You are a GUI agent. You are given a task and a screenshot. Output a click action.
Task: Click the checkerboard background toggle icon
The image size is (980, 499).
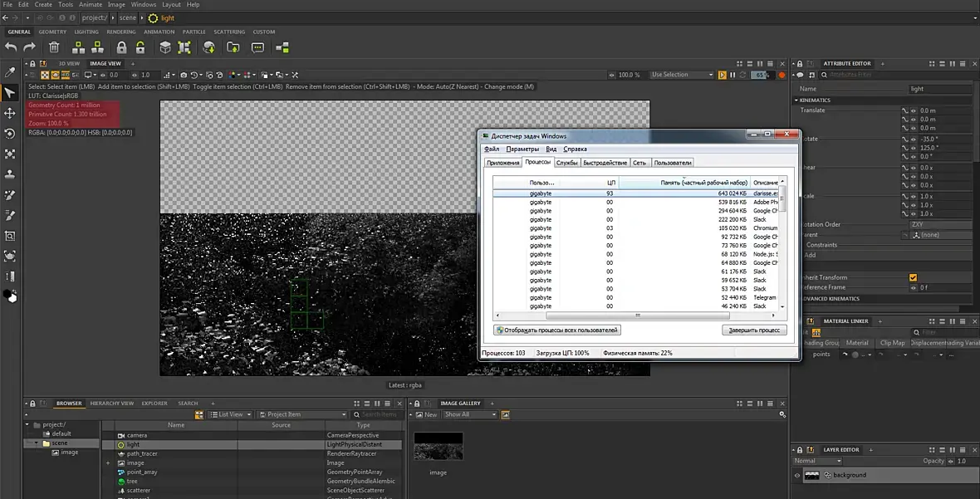(45, 75)
